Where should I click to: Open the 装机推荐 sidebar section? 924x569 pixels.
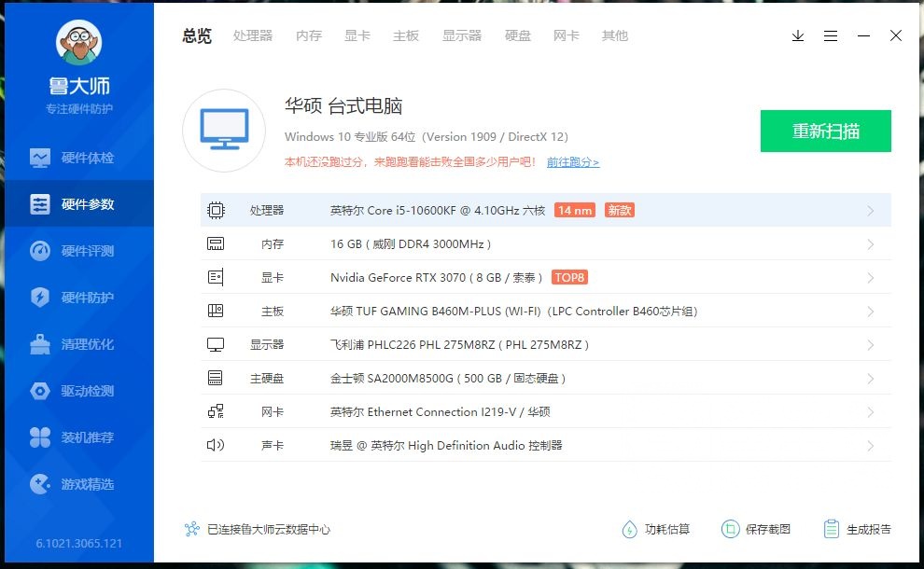pyautogui.click(x=78, y=437)
